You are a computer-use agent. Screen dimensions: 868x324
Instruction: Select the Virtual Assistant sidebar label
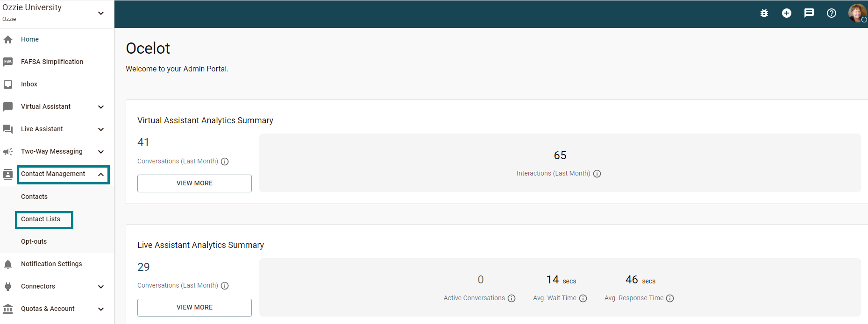[46, 106]
